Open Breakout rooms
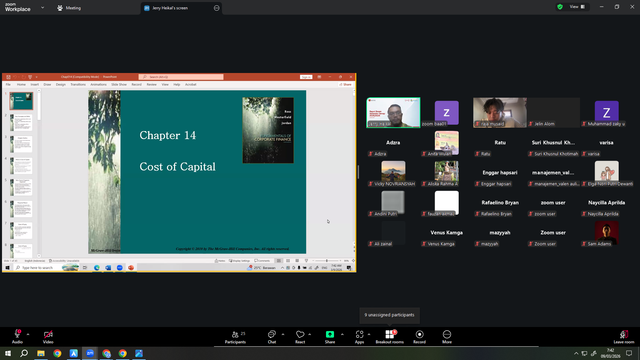Viewport: 640px width, 360px height. pyautogui.click(x=389, y=337)
